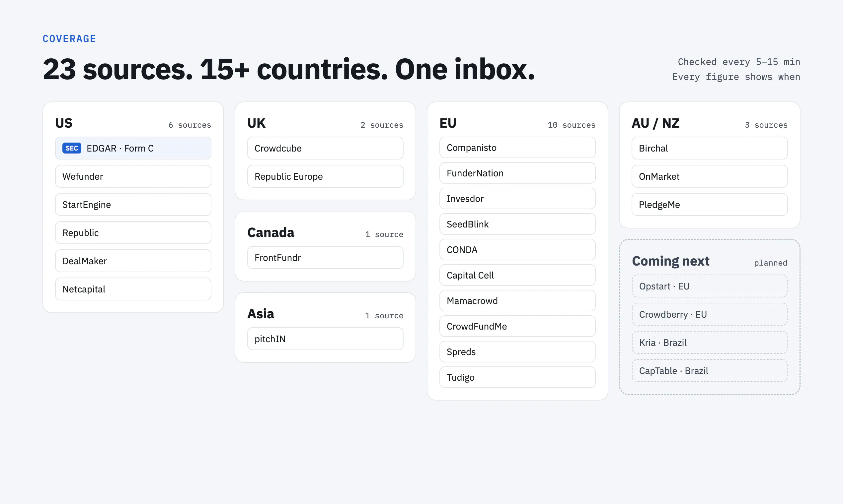Open the PledgeMe entry

click(x=709, y=205)
